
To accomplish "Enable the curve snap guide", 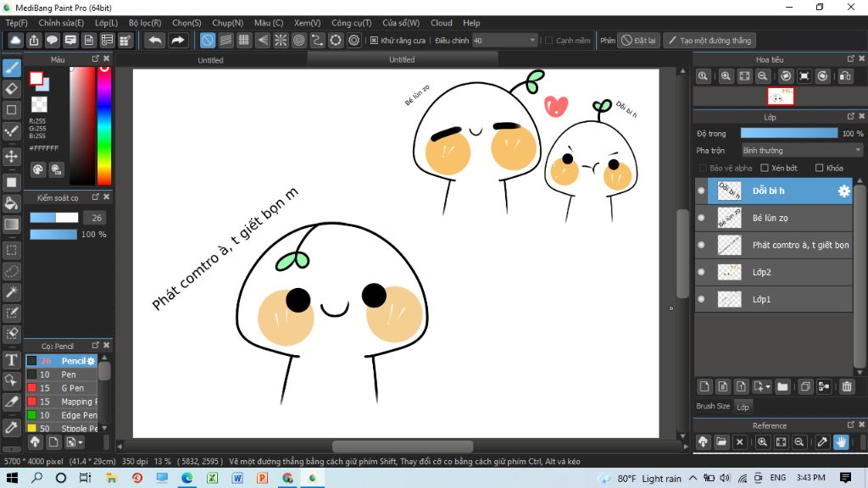I will pos(317,41).
